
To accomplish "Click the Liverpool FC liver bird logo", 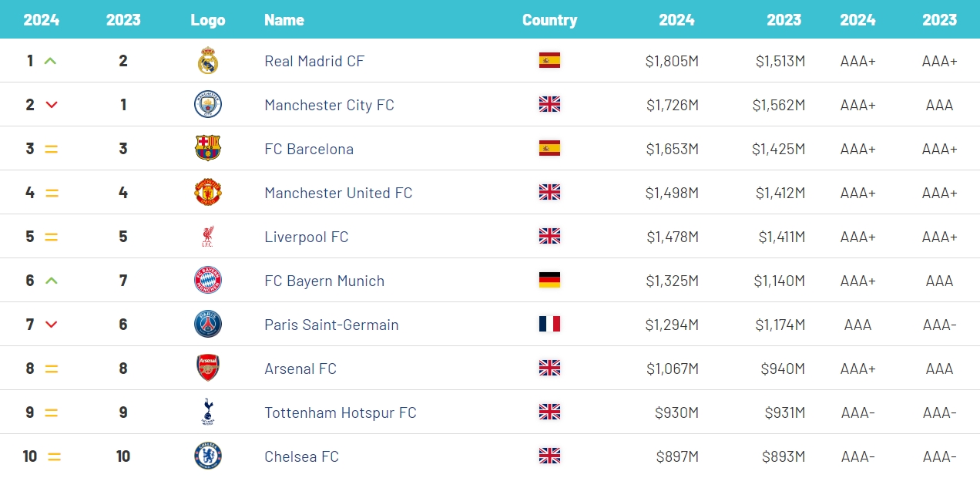I will (x=208, y=237).
